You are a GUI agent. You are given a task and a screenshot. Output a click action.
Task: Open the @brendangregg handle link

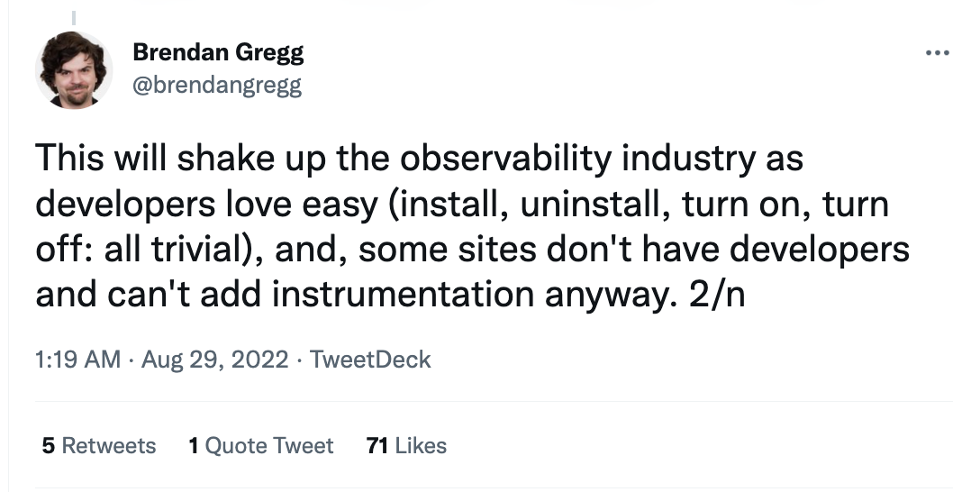217,85
